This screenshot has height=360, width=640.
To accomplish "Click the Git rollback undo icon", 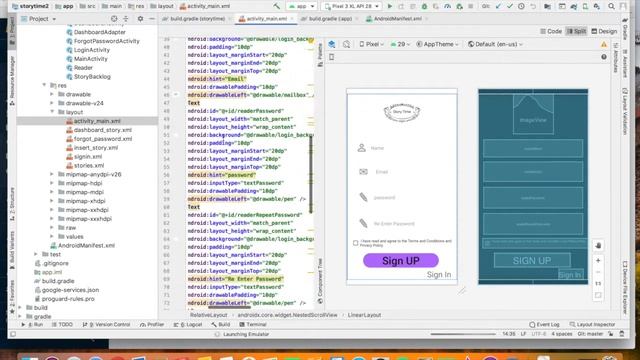I will click(533, 6).
